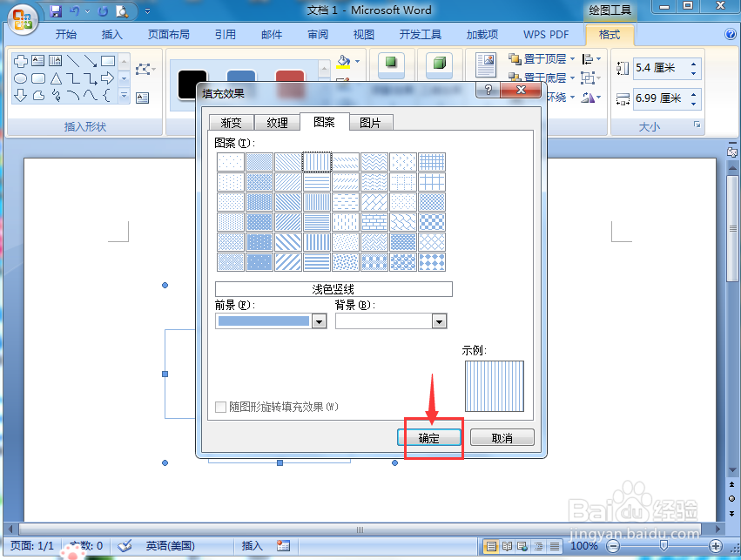Switch to Print Layout view button

point(491,546)
